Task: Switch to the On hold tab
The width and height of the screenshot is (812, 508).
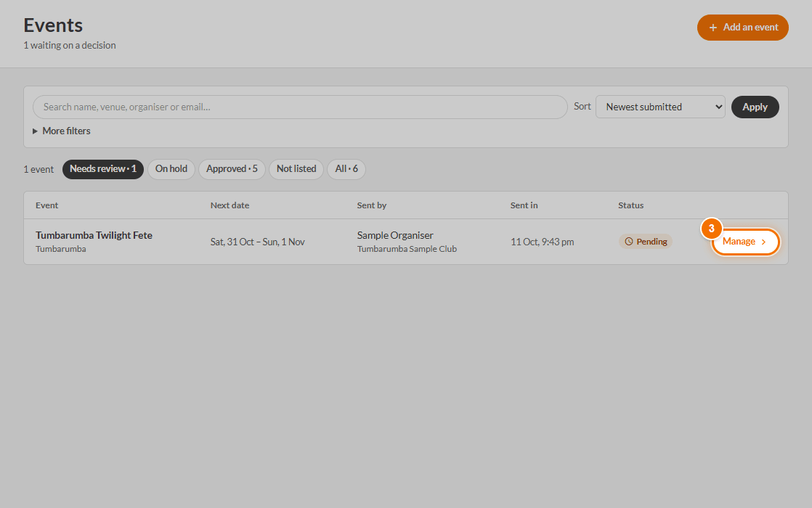Action: pos(171,169)
